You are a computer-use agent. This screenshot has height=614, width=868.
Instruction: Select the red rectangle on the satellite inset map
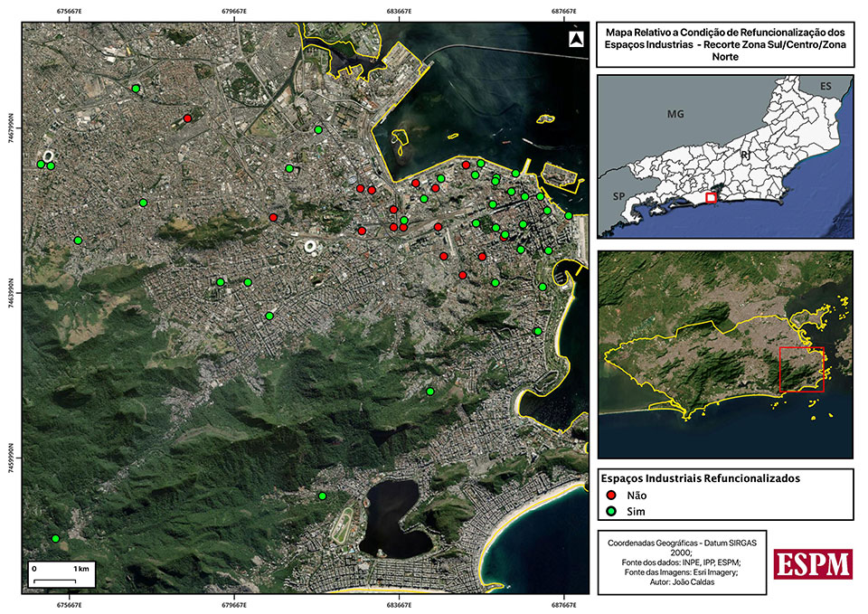coord(801,369)
